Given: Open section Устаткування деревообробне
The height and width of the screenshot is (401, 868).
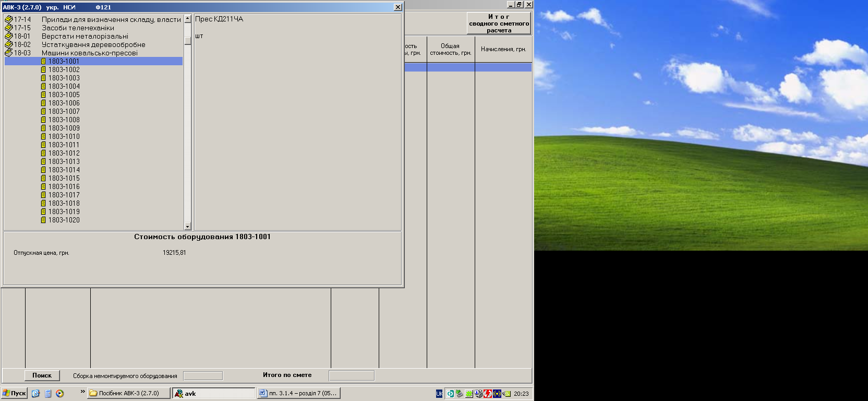Looking at the screenshot, I should click(93, 44).
